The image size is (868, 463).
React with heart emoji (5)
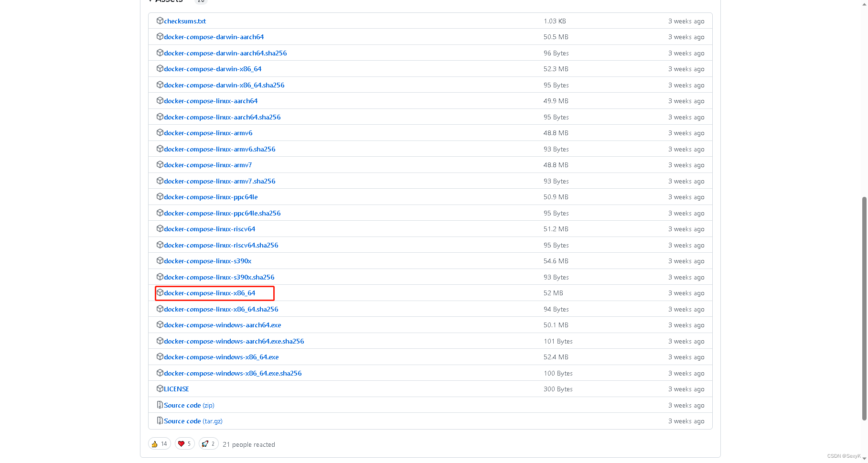[185, 444]
